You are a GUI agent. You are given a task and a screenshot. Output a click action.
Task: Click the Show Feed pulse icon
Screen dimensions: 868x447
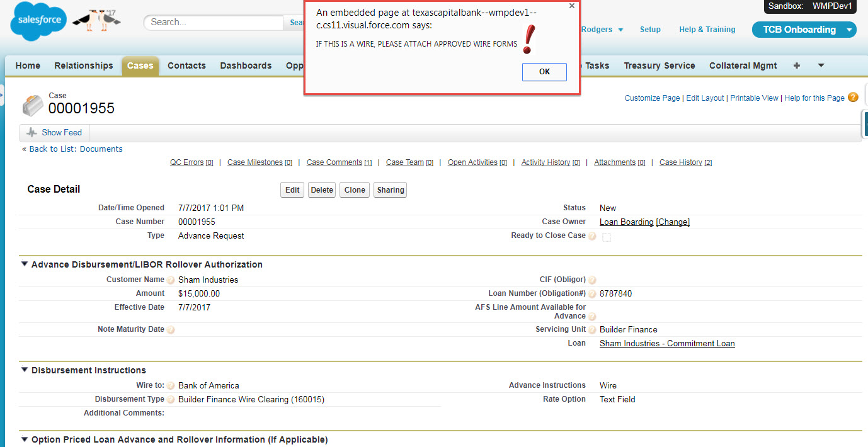pos(31,133)
